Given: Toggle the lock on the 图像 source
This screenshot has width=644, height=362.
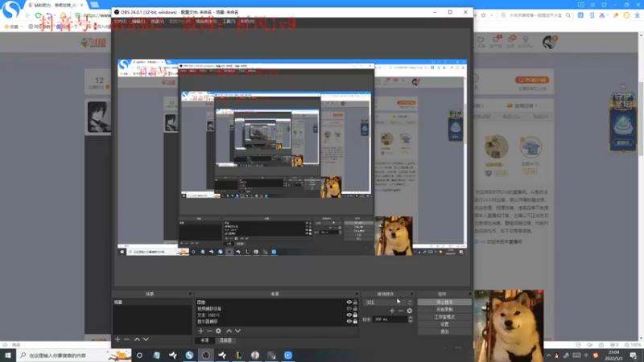Looking at the screenshot, I should click(355, 302).
